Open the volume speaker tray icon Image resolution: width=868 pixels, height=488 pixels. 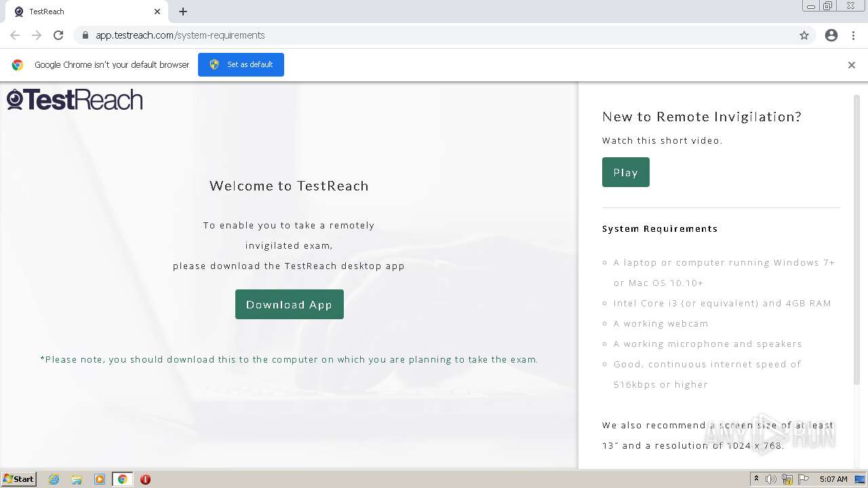[771, 479]
